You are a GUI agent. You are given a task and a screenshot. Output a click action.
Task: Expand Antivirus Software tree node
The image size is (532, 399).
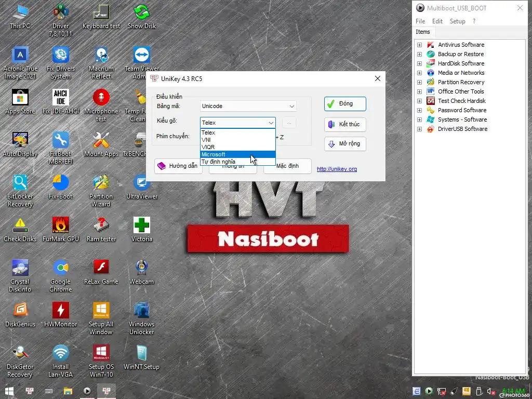click(419, 45)
